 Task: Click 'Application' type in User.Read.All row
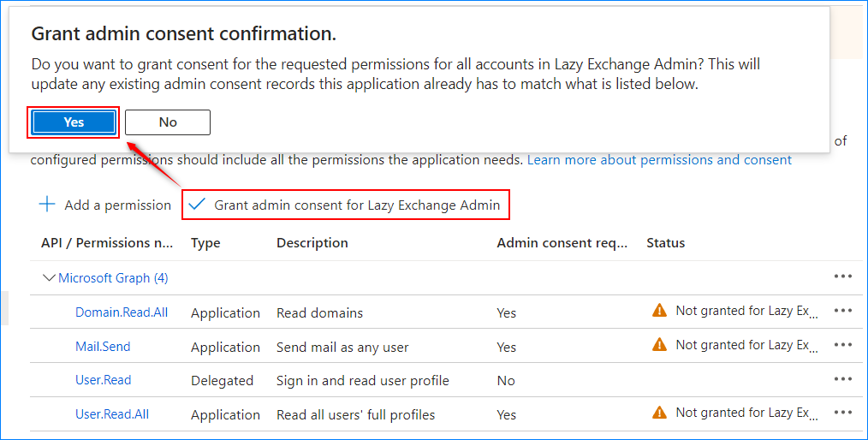(225, 415)
